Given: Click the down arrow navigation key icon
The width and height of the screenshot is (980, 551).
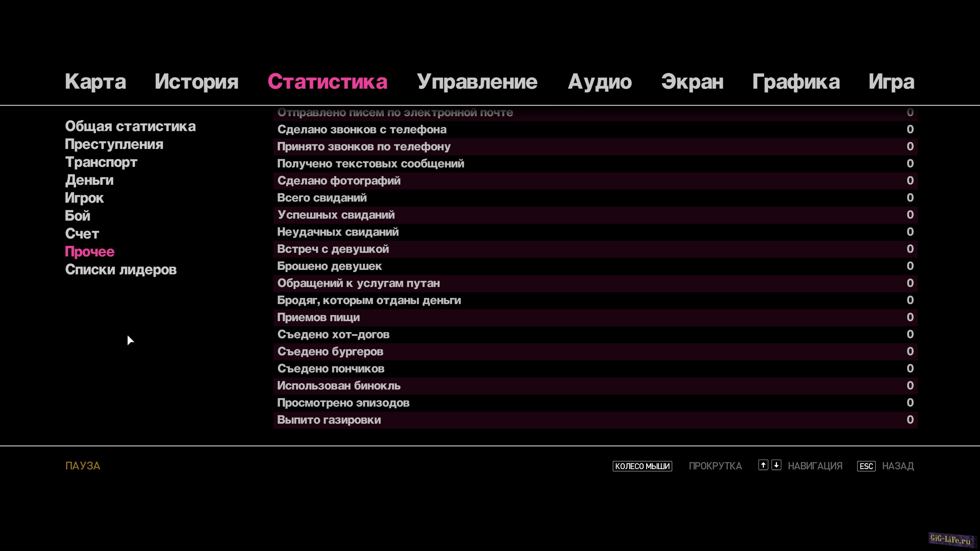Looking at the screenshot, I should [x=776, y=465].
